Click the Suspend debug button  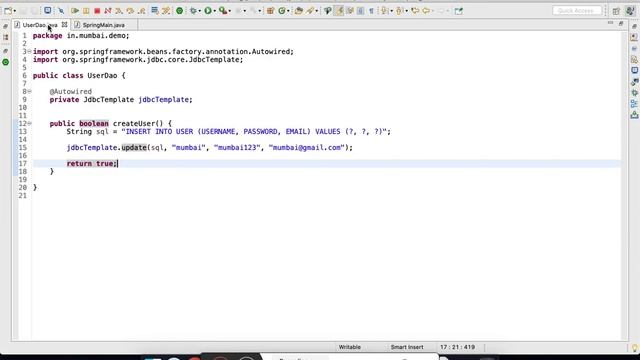86,11
